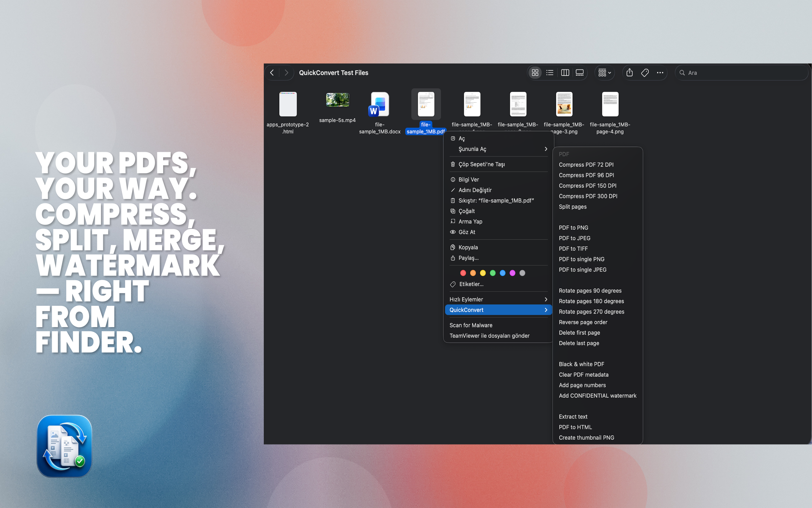Image resolution: width=812 pixels, height=508 pixels.
Task: Apply the gray tag color
Action: point(522,273)
